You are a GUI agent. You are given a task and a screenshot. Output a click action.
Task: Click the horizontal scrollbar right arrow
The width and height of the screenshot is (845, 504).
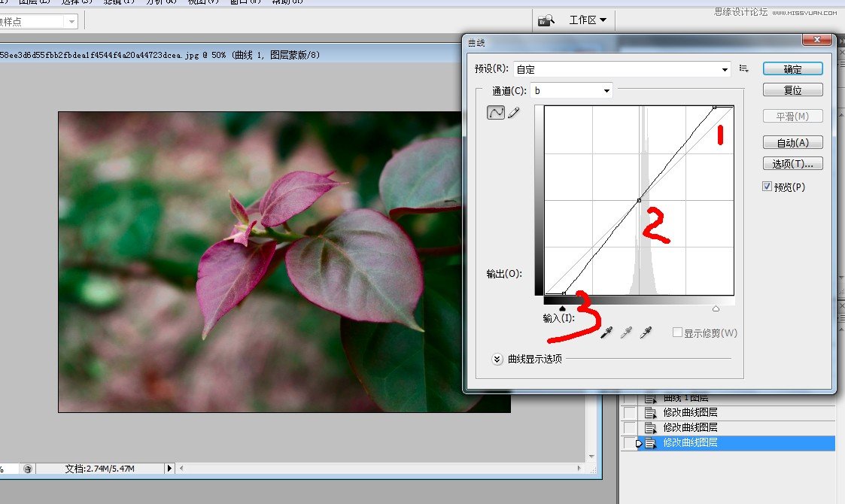[580, 469]
